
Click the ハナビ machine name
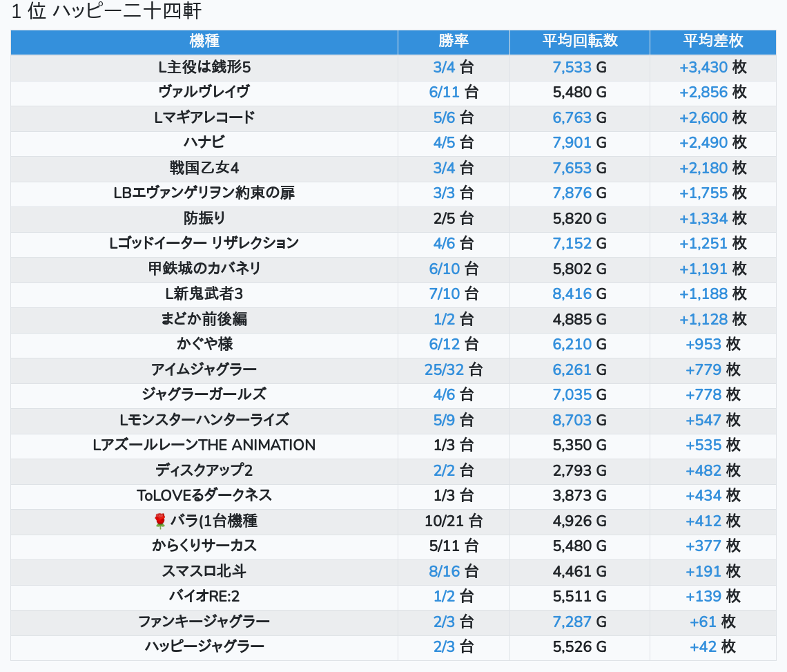click(204, 142)
